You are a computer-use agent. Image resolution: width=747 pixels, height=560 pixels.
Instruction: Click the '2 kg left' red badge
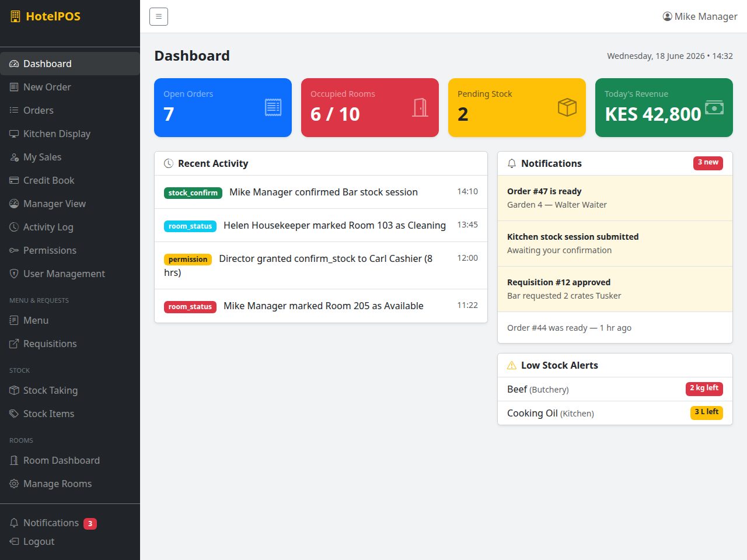[x=704, y=388]
